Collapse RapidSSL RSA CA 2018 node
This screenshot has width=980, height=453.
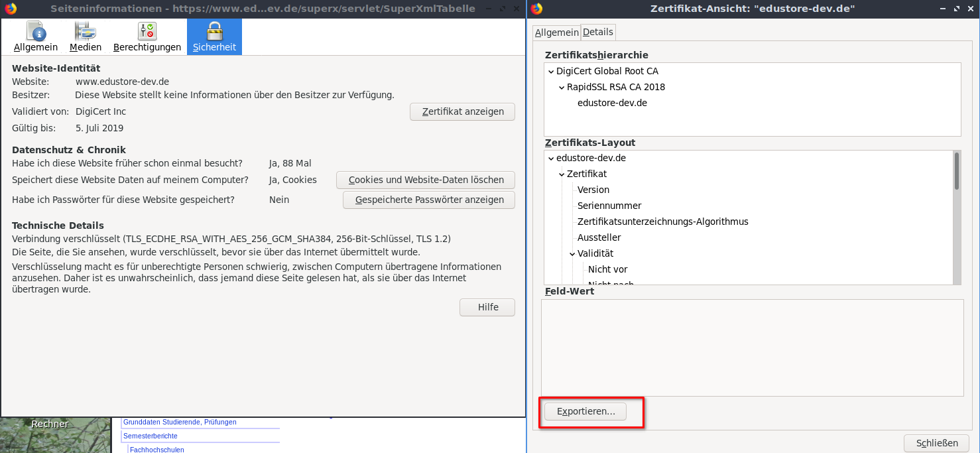click(x=562, y=87)
